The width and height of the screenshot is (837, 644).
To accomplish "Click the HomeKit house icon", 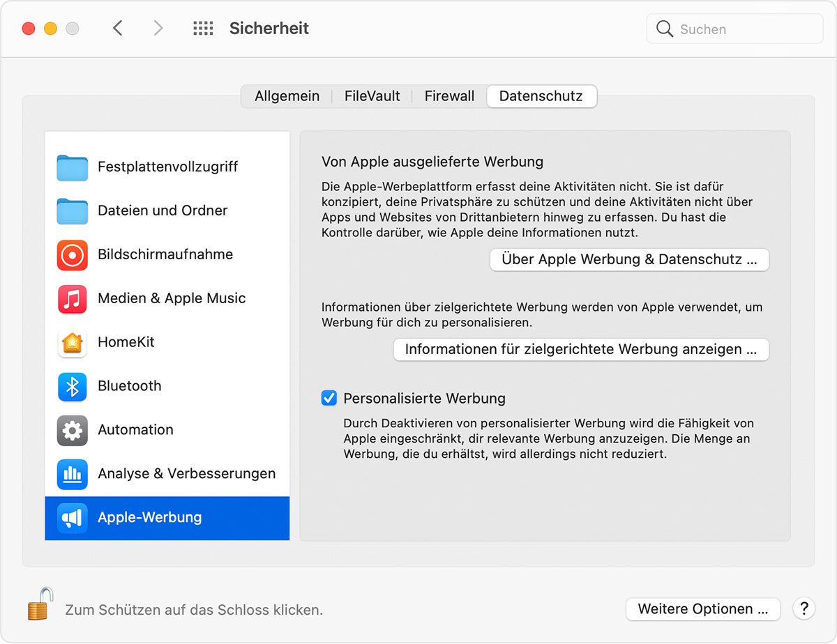I will click(x=73, y=343).
